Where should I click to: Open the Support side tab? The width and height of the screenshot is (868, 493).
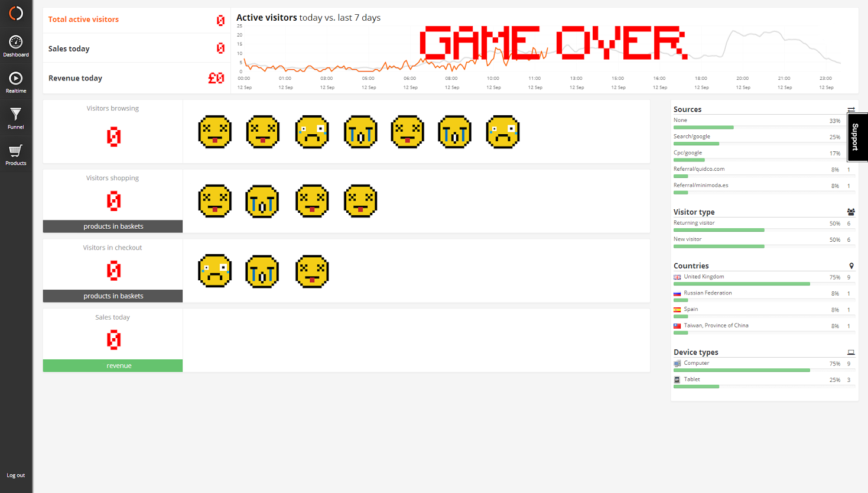[x=857, y=137]
